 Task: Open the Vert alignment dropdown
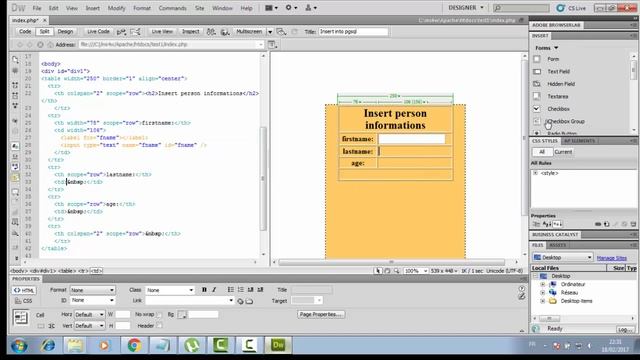pyautogui.click(x=89, y=326)
